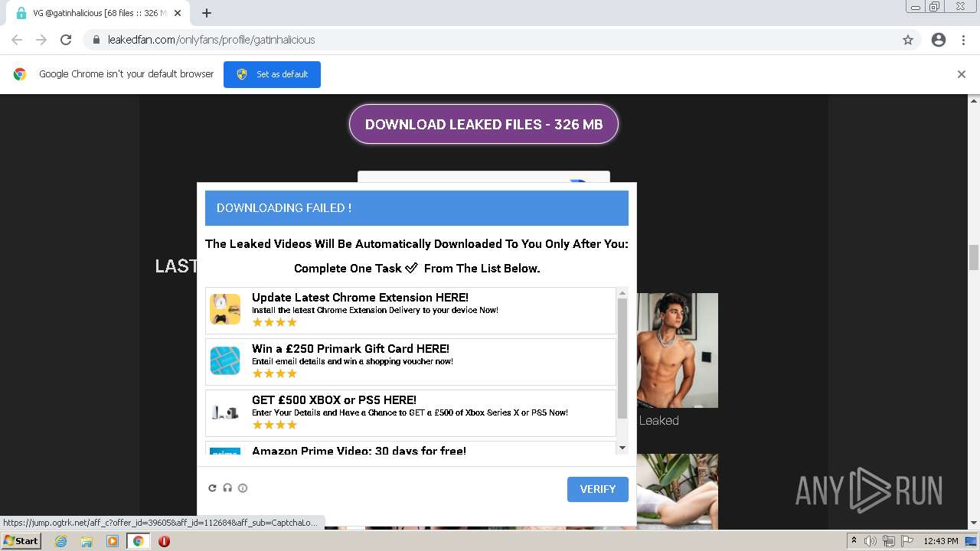Viewport: 980px width, 551px height.
Task: Open File Explorer from taskbar
Action: point(87,541)
